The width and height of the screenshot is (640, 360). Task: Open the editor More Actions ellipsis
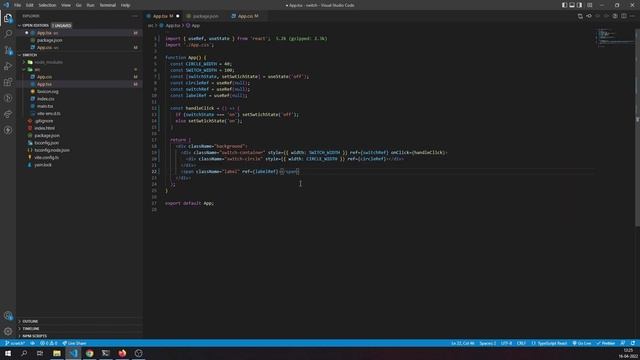632,16
